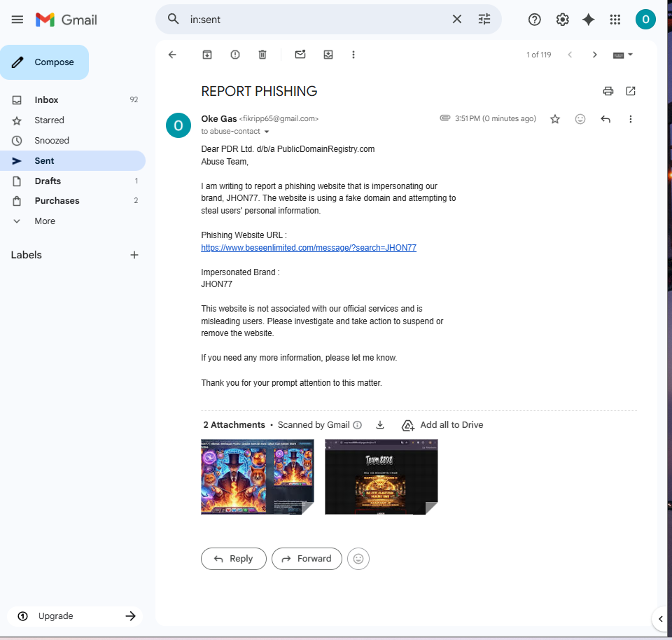Print all with the printer icon
The image size is (672, 640).
click(608, 91)
